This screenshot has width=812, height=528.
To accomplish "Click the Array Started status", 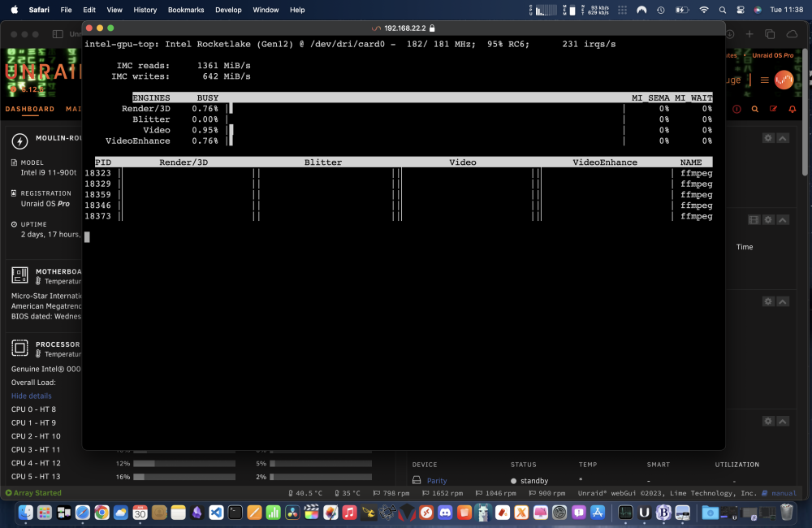I will (33, 493).
